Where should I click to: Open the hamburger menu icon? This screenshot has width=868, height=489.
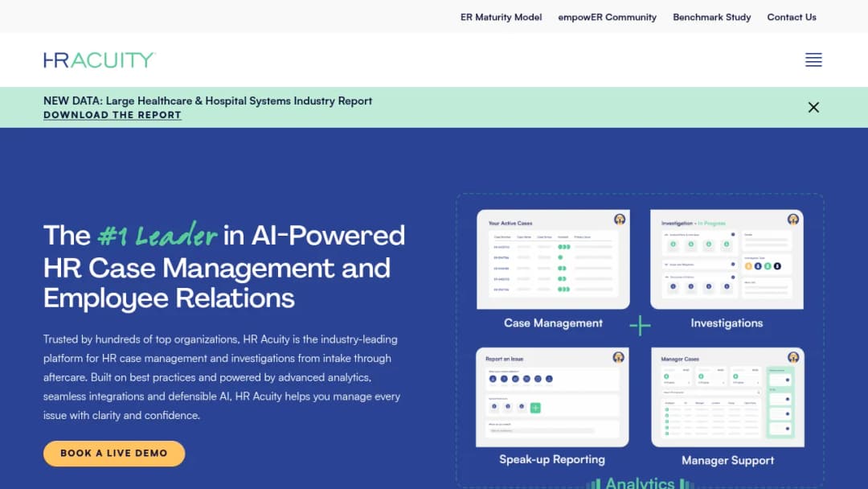click(813, 60)
